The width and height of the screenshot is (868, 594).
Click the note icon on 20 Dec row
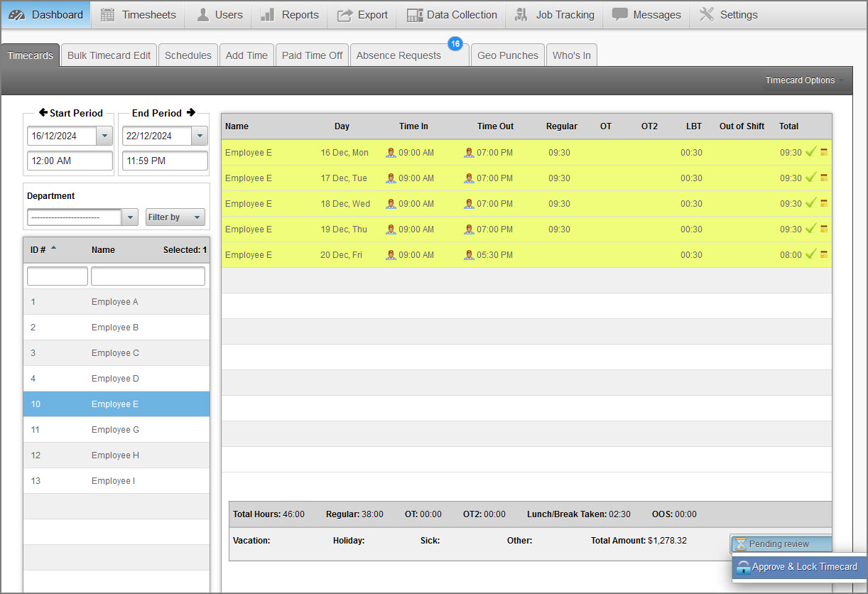tap(824, 254)
